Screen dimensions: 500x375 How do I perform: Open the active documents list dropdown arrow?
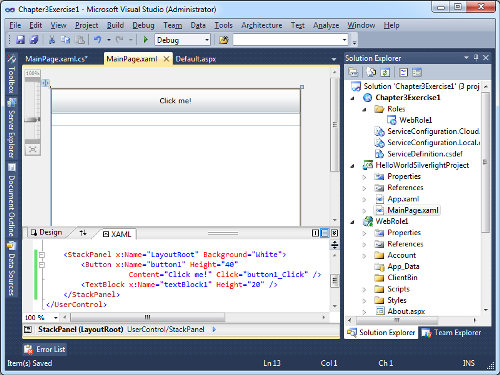(334, 59)
